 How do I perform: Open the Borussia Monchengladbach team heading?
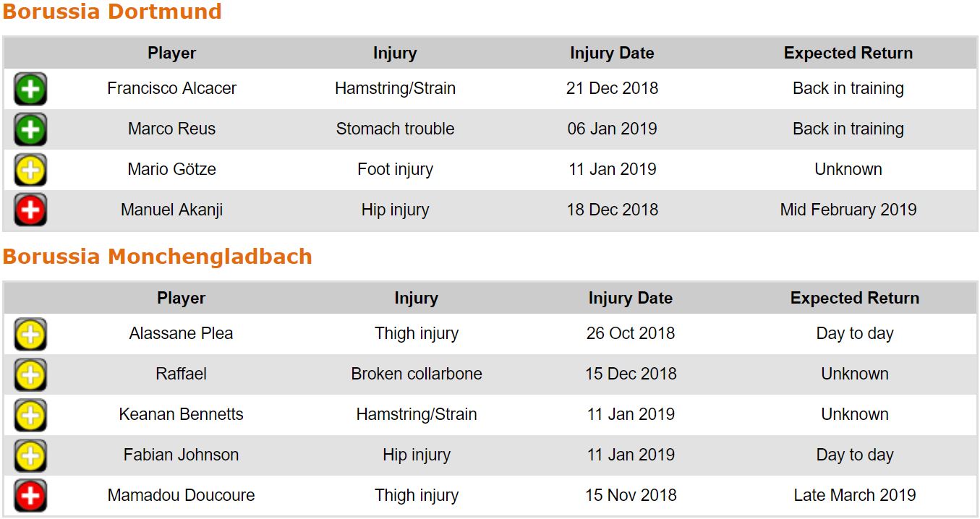coord(157,257)
